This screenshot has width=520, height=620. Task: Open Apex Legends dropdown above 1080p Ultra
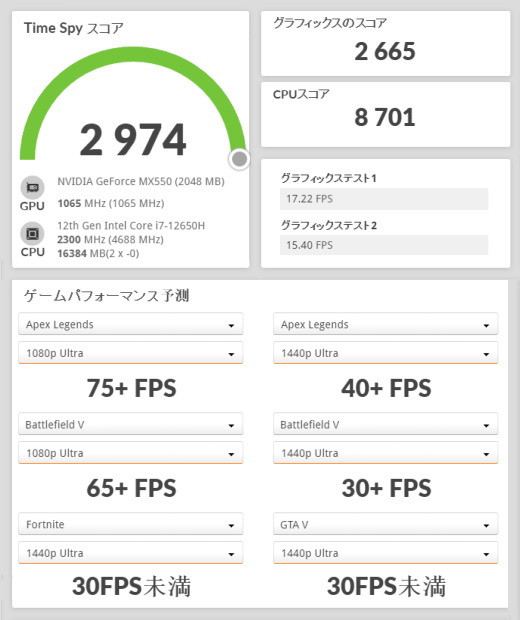click(x=130, y=324)
